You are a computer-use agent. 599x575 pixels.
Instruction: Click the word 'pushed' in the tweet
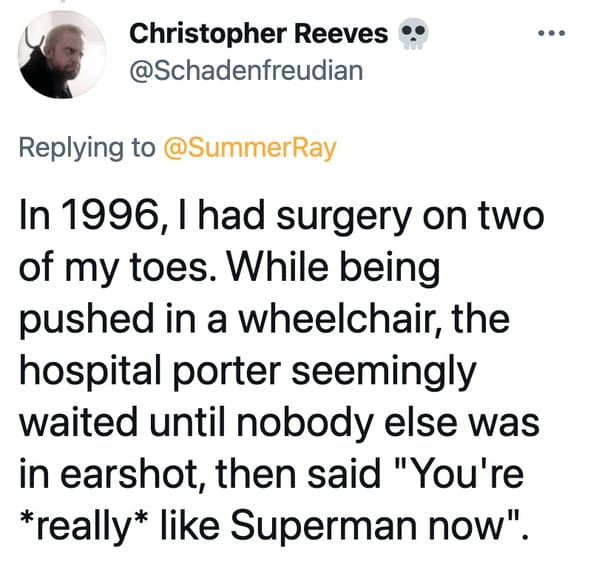86,319
